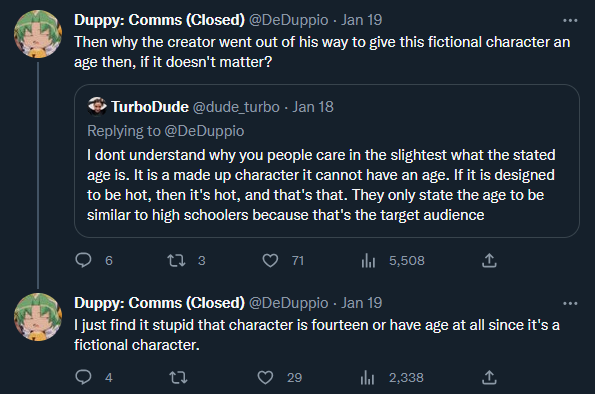This screenshot has width=595, height=394.
Task: Open Duppy's avatar on the first tweet
Action: (38, 34)
